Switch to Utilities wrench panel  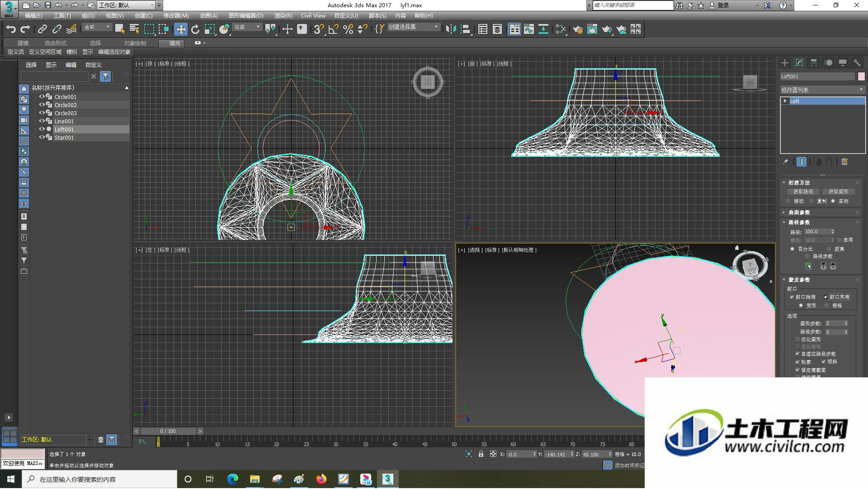(857, 63)
